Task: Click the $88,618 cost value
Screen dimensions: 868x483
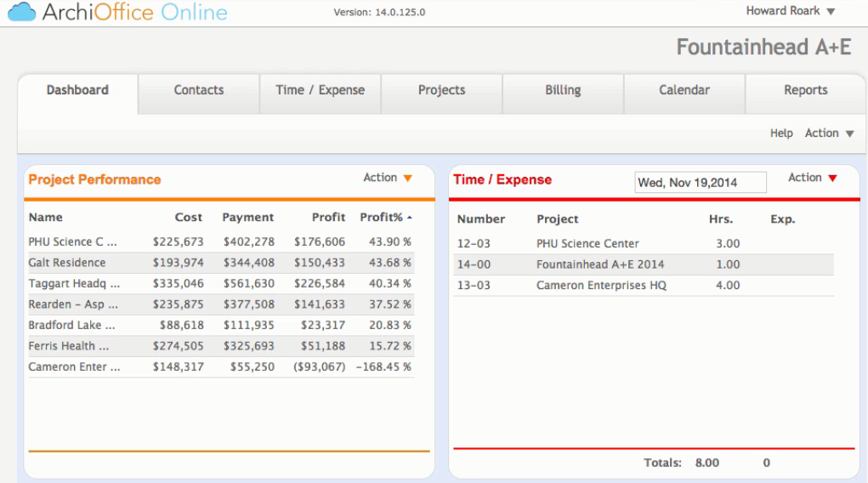Action: point(182,325)
